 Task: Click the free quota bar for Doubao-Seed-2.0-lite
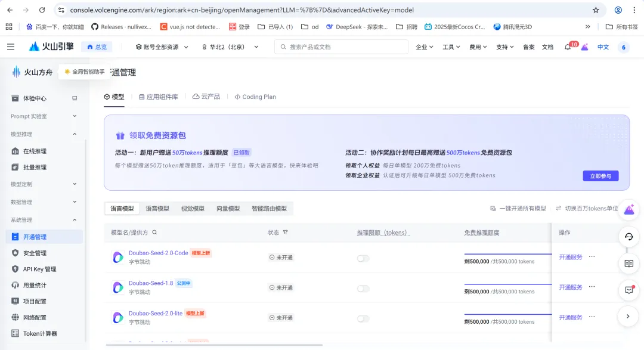coord(507,314)
